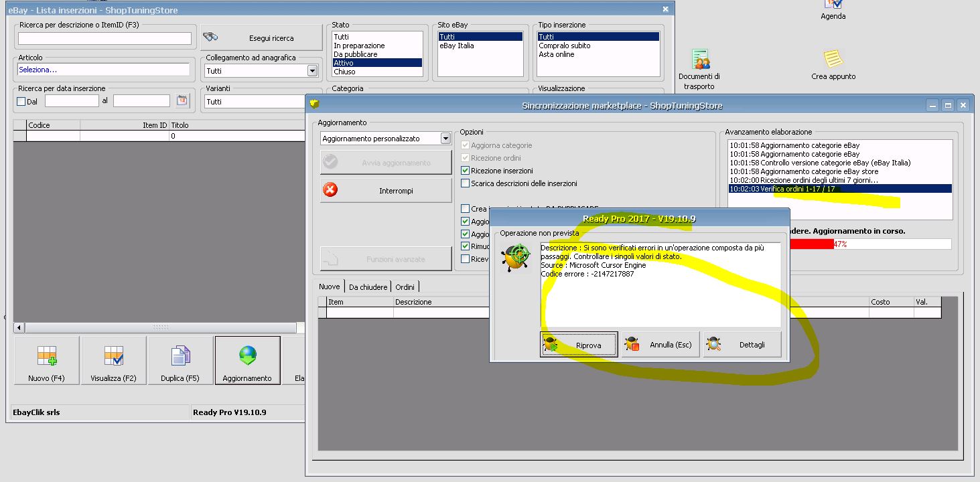This screenshot has width=980, height=482.
Task: Open the Crea appunto note icon
Action: pos(833,65)
